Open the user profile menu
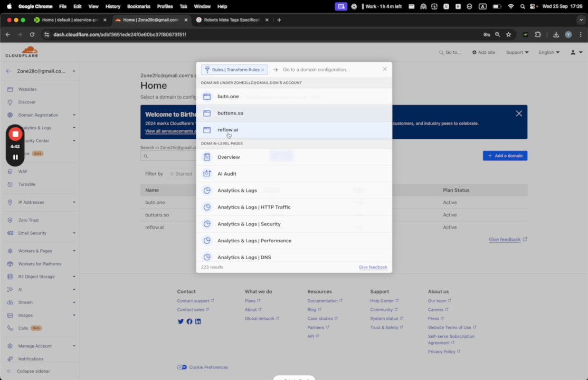The height and width of the screenshot is (380, 588). 576,53
